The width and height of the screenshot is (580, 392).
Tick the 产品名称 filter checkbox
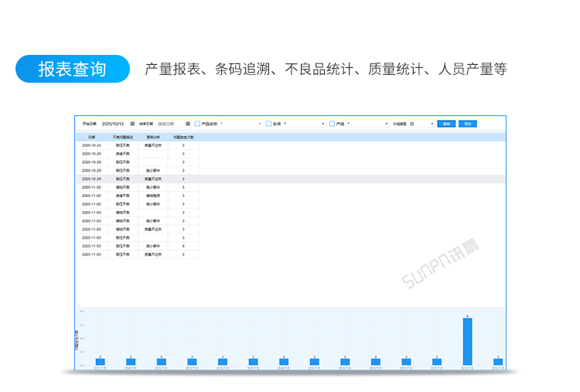(x=197, y=124)
